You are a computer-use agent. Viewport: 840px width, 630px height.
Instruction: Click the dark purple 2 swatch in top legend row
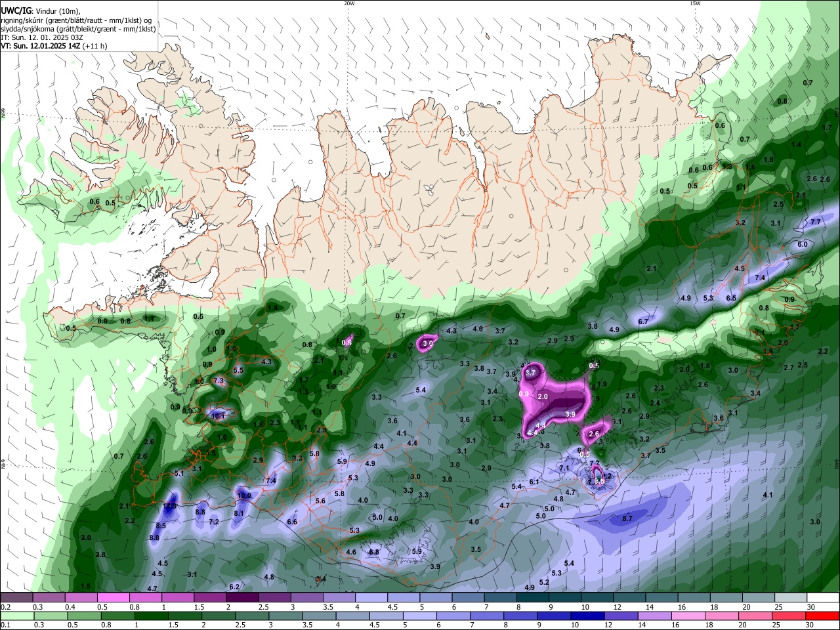tap(242, 597)
